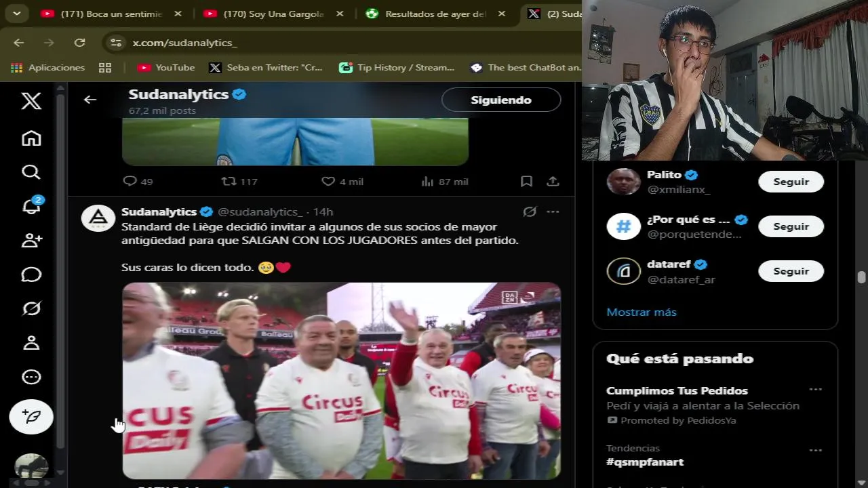868x488 pixels.
Task: Click the address bar URL x.com/sudanalytics_
Action: pos(184,43)
